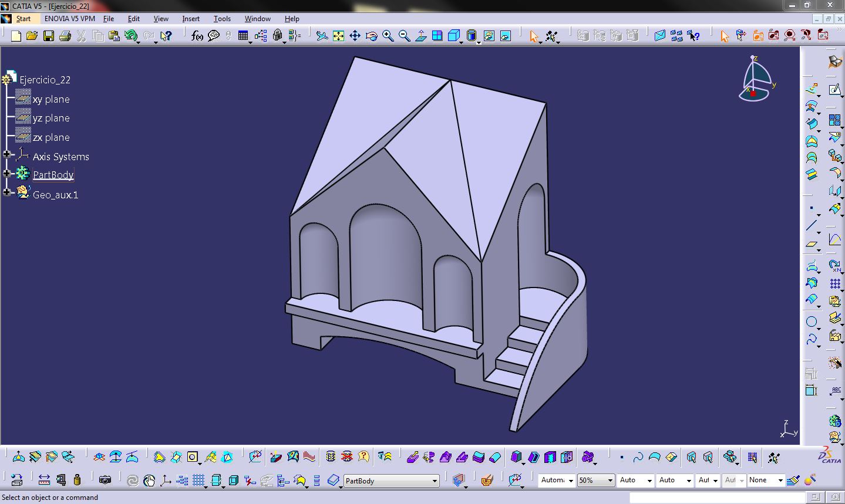Open the View menu
The image size is (845, 504).
click(161, 19)
